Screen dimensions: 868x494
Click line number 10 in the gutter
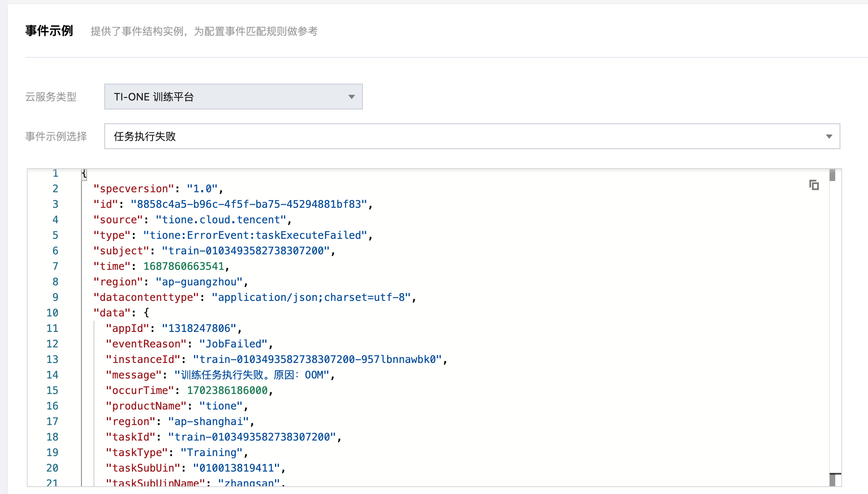pyautogui.click(x=52, y=313)
